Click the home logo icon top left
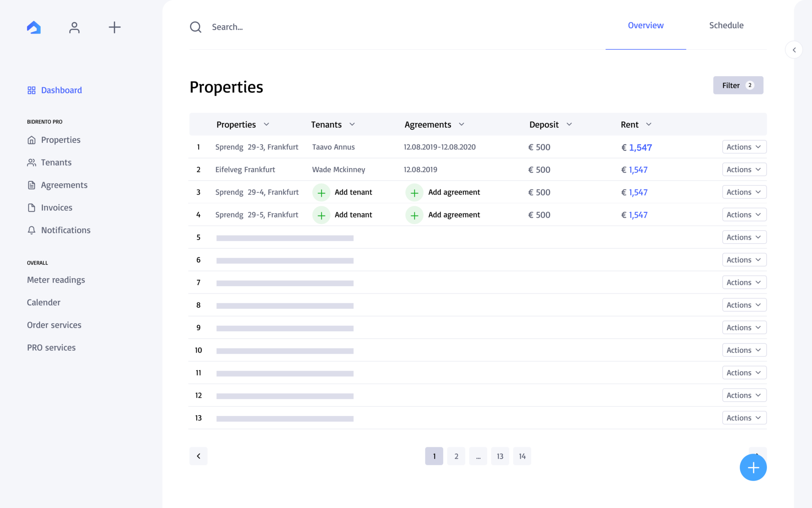This screenshot has height=508, width=812. [34, 27]
